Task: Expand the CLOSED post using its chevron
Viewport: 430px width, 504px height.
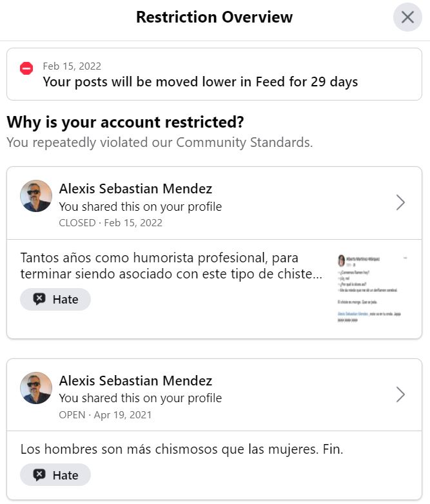Action: pos(400,203)
